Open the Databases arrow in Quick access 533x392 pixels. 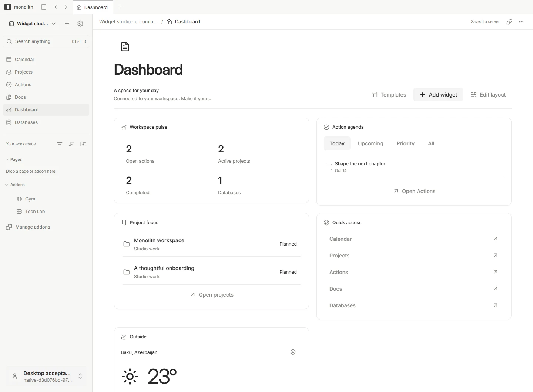tap(496, 305)
